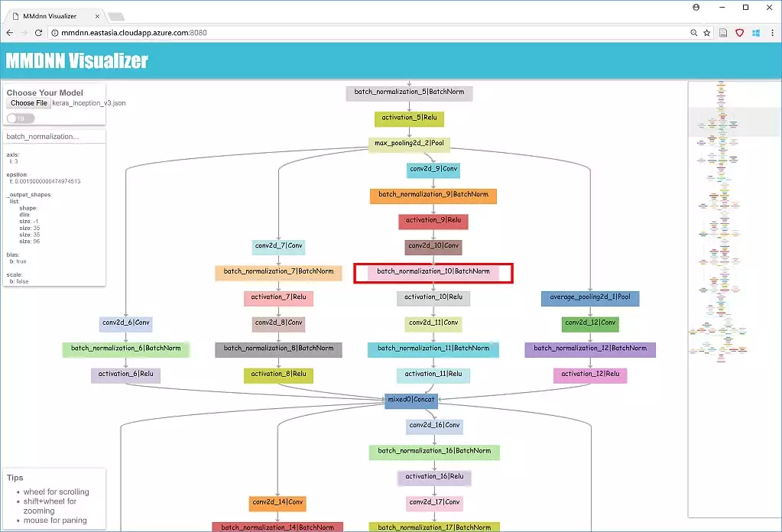
Task: Select the batch_normalization_9|BatchNorm node
Action: coord(433,196)
